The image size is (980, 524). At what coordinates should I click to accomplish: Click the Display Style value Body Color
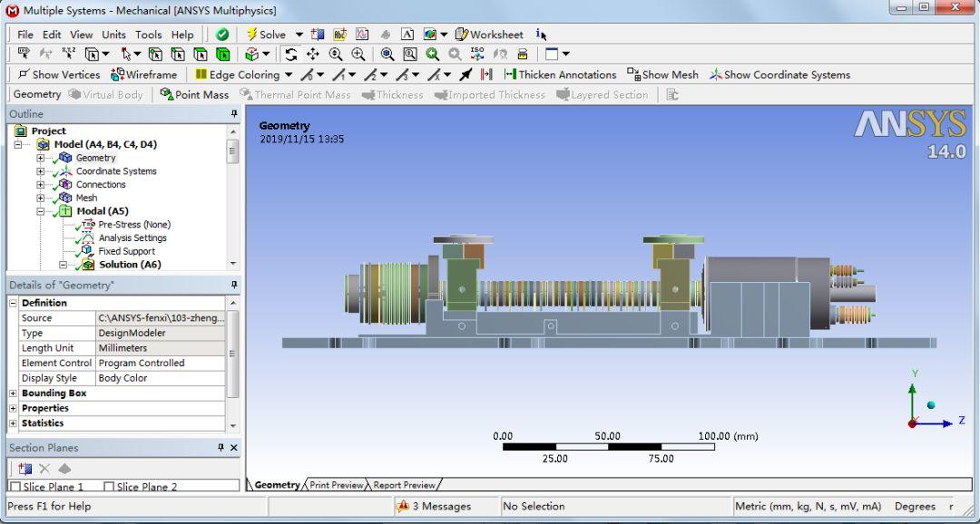160,378
